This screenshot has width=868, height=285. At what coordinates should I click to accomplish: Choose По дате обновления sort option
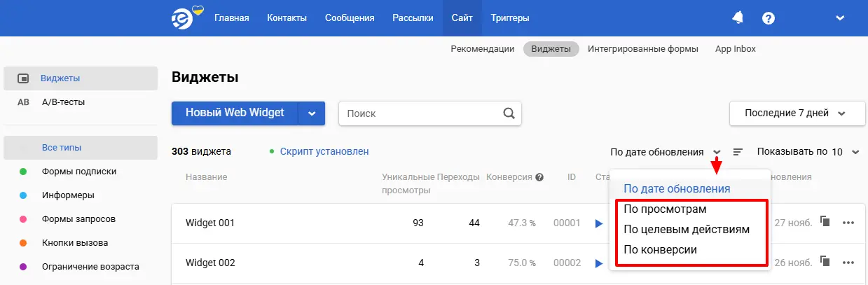[x=677, y=189]
